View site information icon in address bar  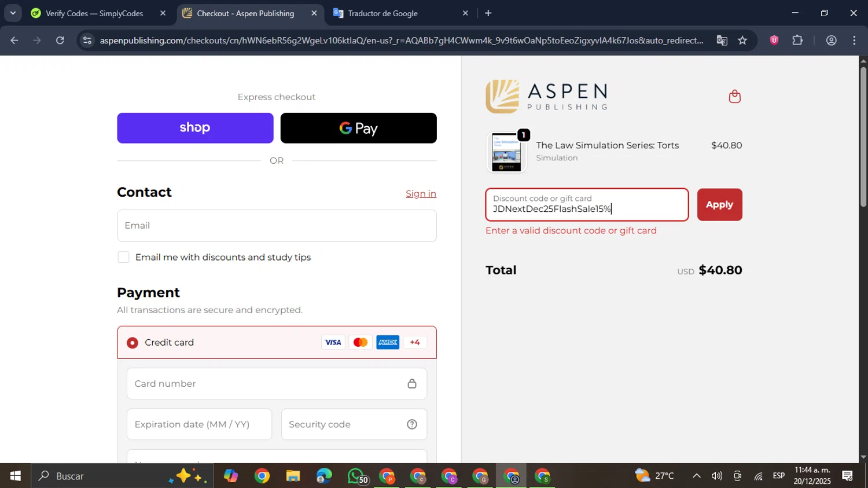pos(87,41)
